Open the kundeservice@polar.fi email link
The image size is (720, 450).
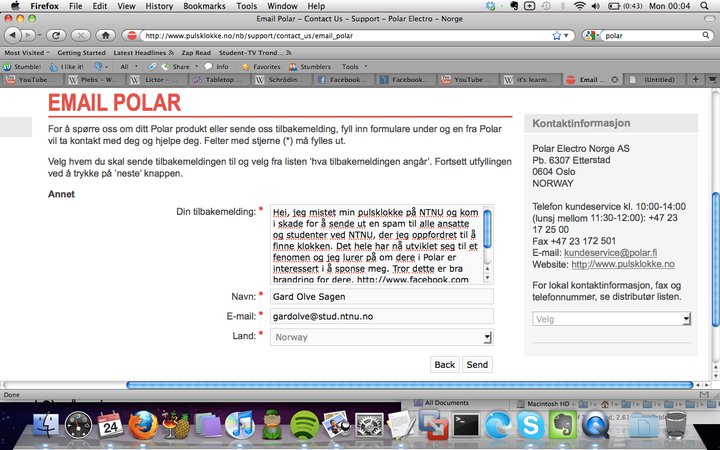click(610, 253)
